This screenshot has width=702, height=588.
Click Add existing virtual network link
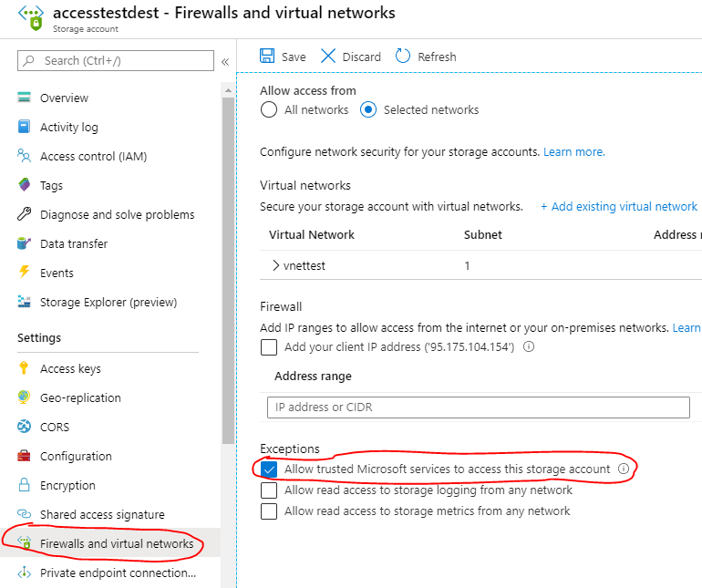[x=619, y=207]
